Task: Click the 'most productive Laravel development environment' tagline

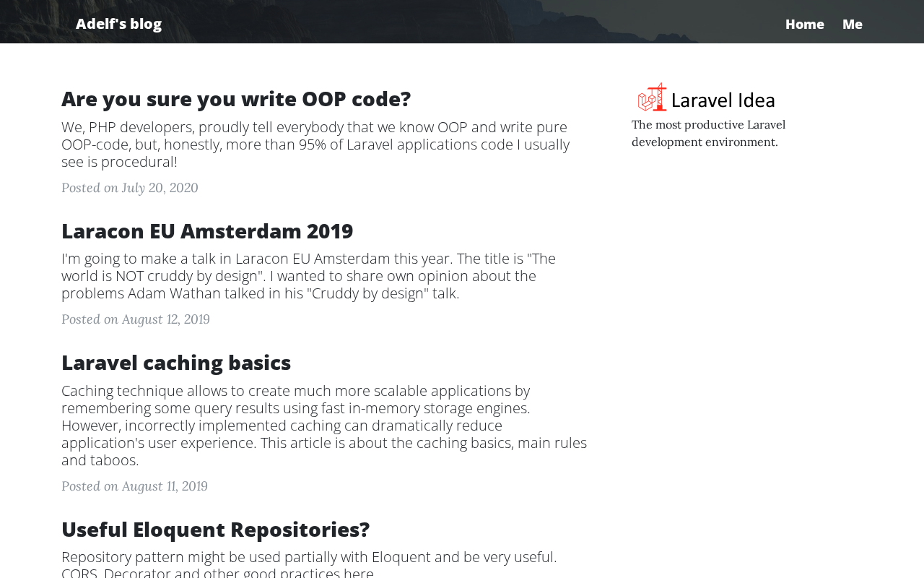Action: click(708, 133)
